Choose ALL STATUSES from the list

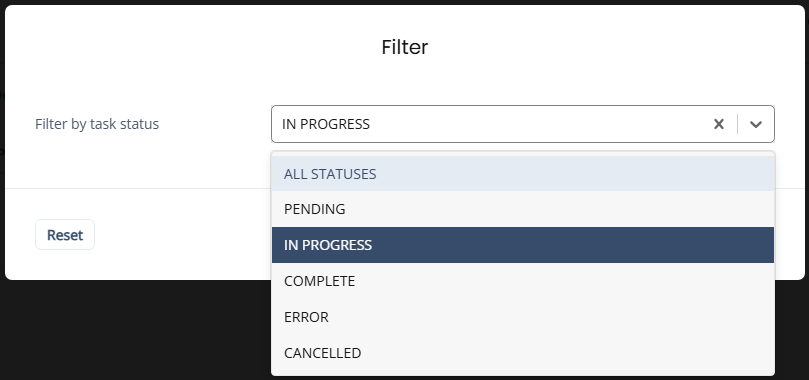click(x=523, y=174)
